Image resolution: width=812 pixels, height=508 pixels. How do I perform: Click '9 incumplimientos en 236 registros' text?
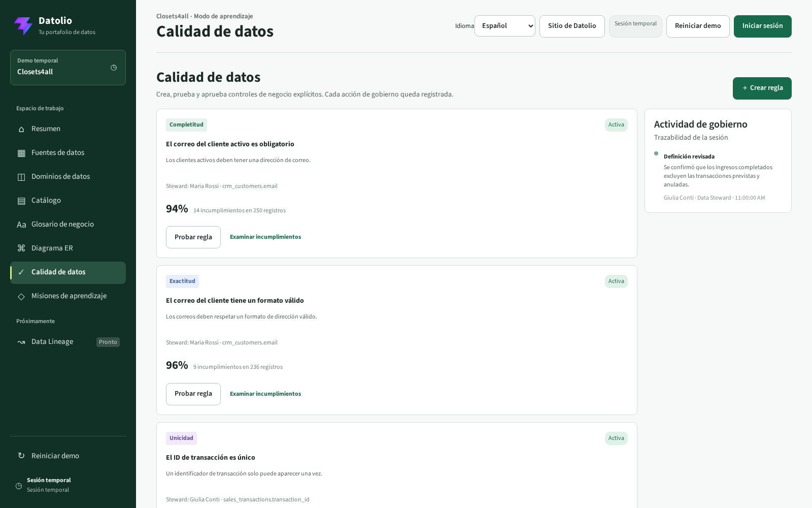(x=238, y=367)
